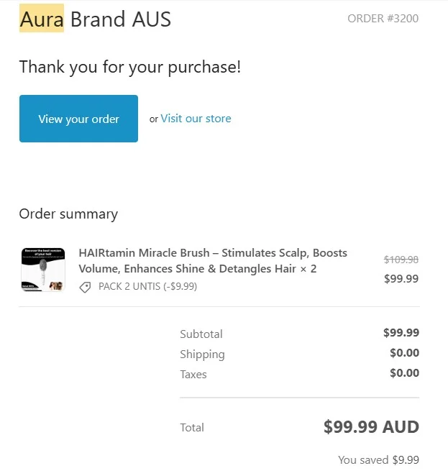Viewport: 448px width, 476px height.
Task: Click the Brand AUS store title
Action: [x=121, y=19]
